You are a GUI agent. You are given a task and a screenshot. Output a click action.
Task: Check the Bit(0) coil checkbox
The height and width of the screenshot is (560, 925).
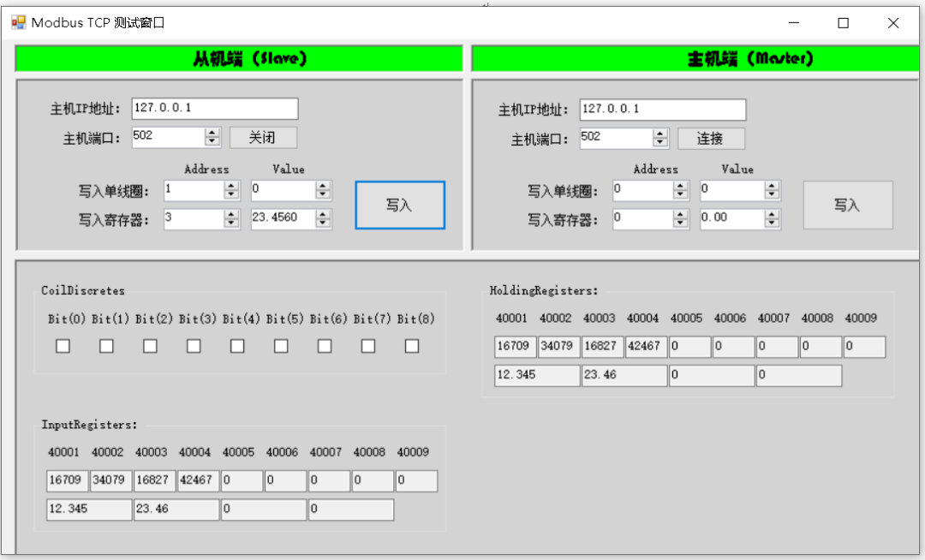tap(63, 346)
